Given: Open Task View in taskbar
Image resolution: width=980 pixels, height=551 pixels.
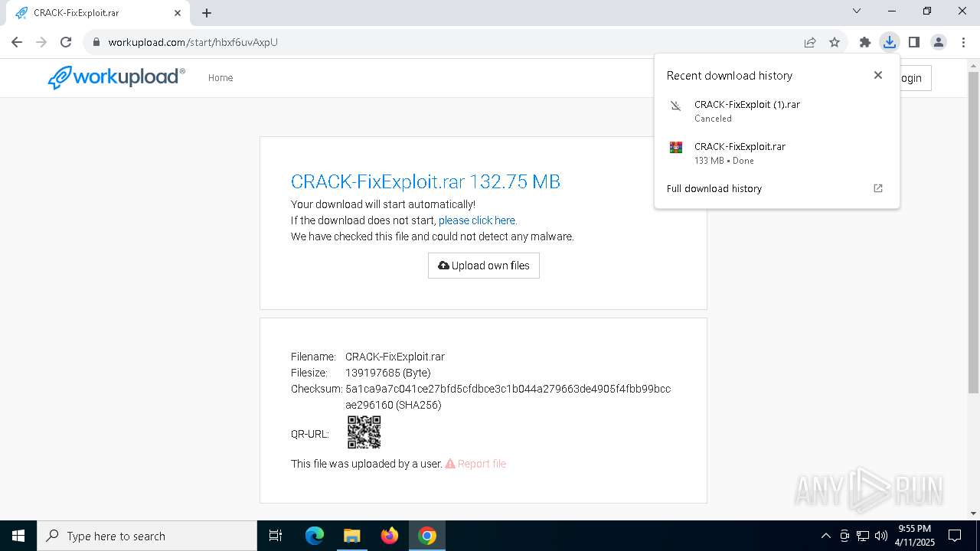Looking at the screenshot, I should pos(276,536).
